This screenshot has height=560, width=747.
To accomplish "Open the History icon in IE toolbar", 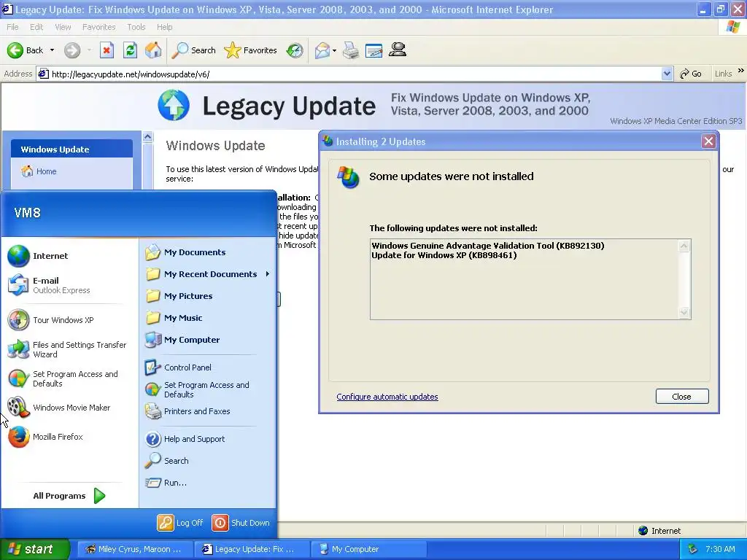I will (x=295, y=50).
